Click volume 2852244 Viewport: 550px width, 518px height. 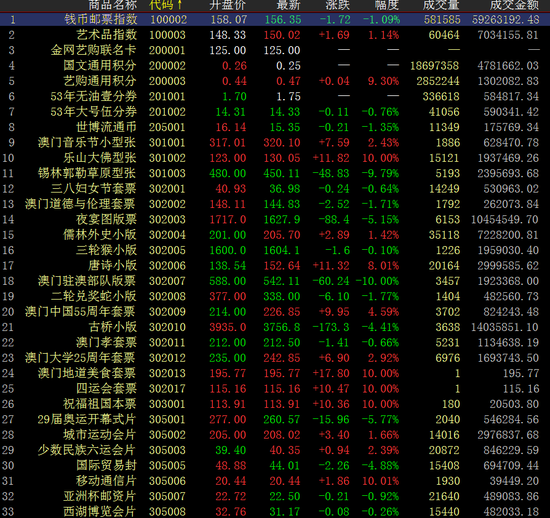438,81
